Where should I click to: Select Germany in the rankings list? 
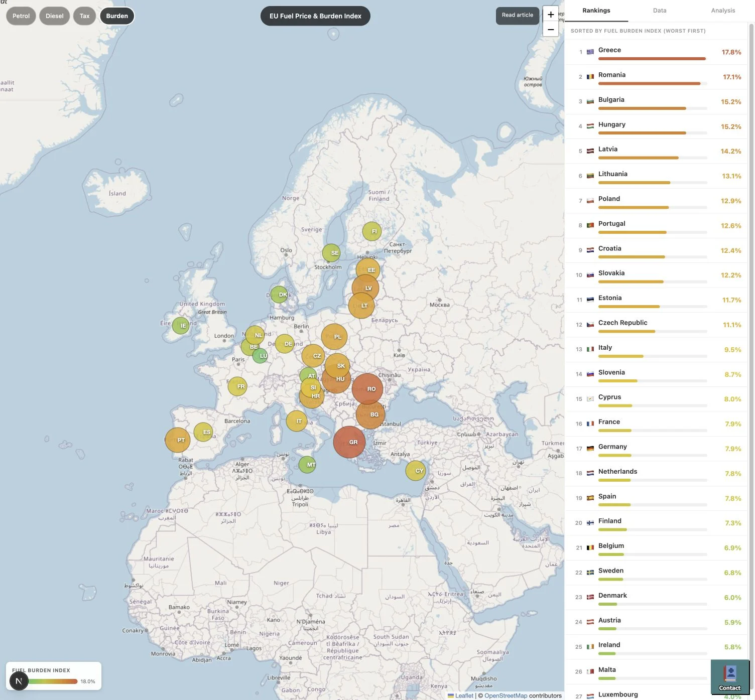[656, 449]
